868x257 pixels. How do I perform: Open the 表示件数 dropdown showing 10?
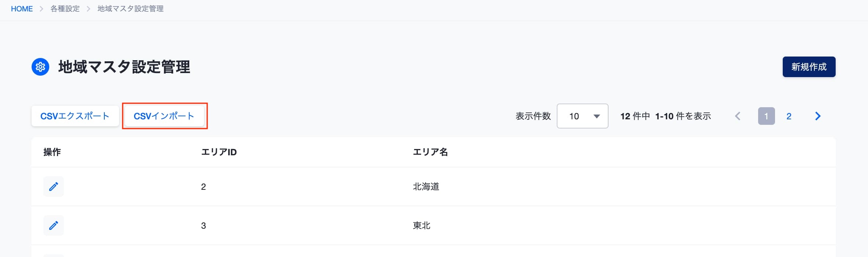coord(582,116)
